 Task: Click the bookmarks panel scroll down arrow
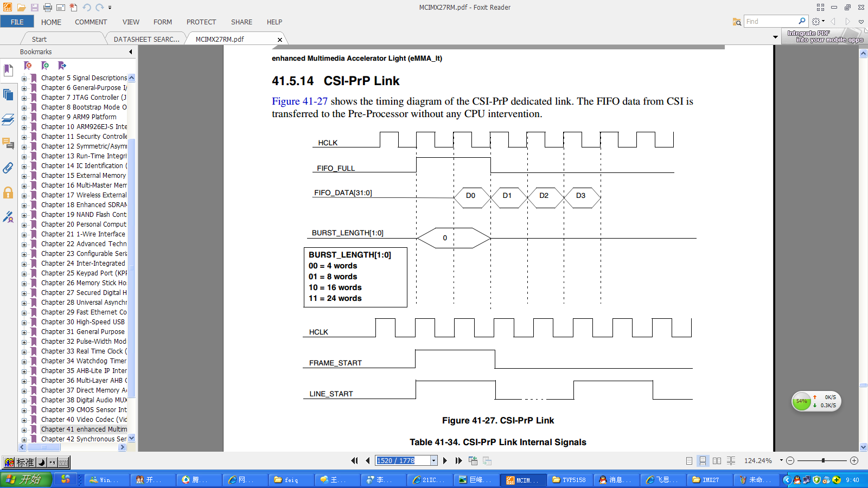pyautogui.click(x=131, y=438)
